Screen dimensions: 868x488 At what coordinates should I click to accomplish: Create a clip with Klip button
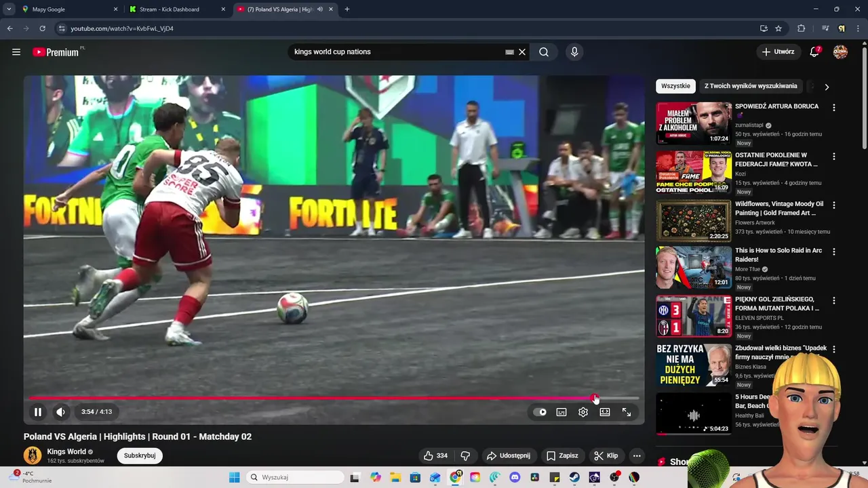tap(606, 455)
